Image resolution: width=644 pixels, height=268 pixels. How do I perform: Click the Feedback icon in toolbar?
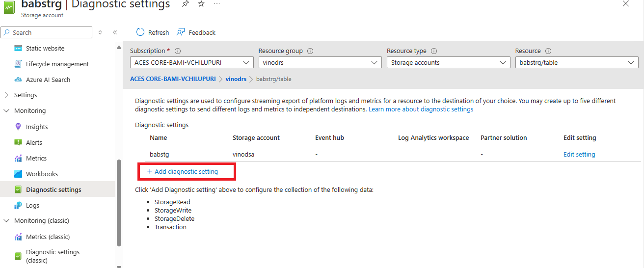[181, 32]
